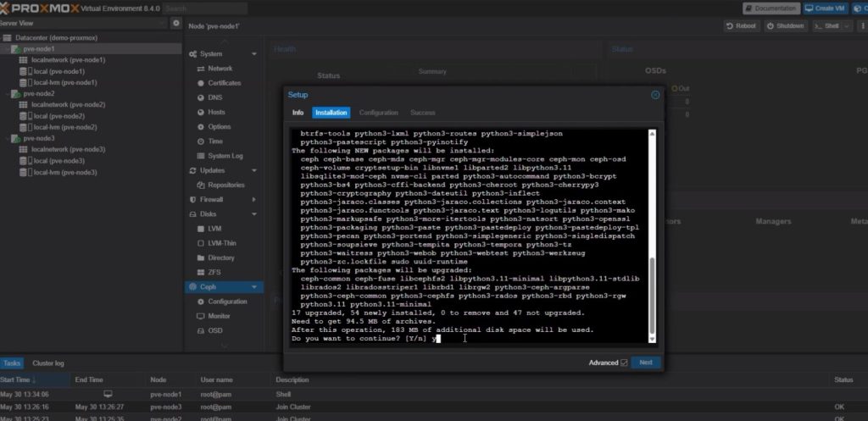
Task: Select pve-node1 in server tree
Action: tap(39, 48)
